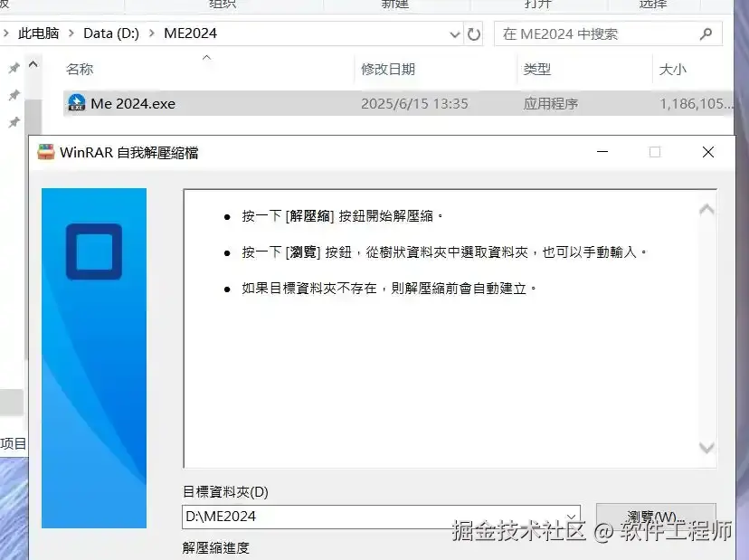
Task: Minimize the WinRAR self-extractor window
Action: pyautogui.click(x=602, y=152)
